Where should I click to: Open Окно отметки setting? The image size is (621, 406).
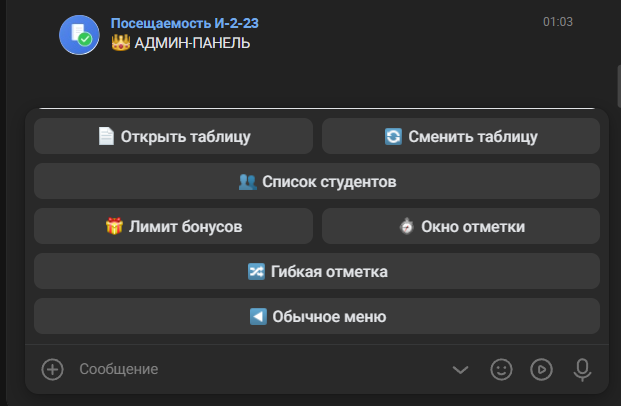461,226
